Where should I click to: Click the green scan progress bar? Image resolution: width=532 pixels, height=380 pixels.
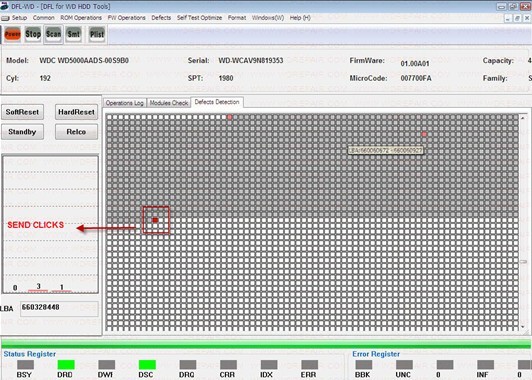[x=266, y=344]
